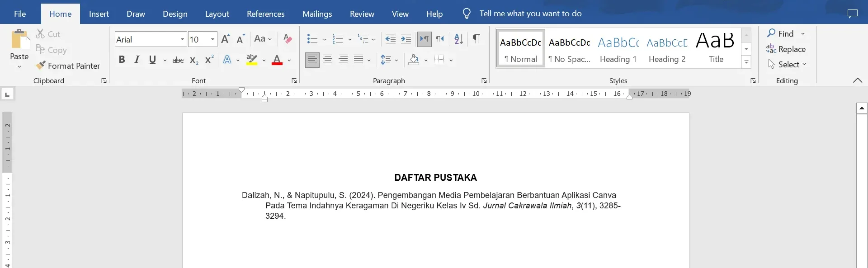Click the Grow Font Size icon
This screenshot has width=868, height=268.
tap(225, 39)
